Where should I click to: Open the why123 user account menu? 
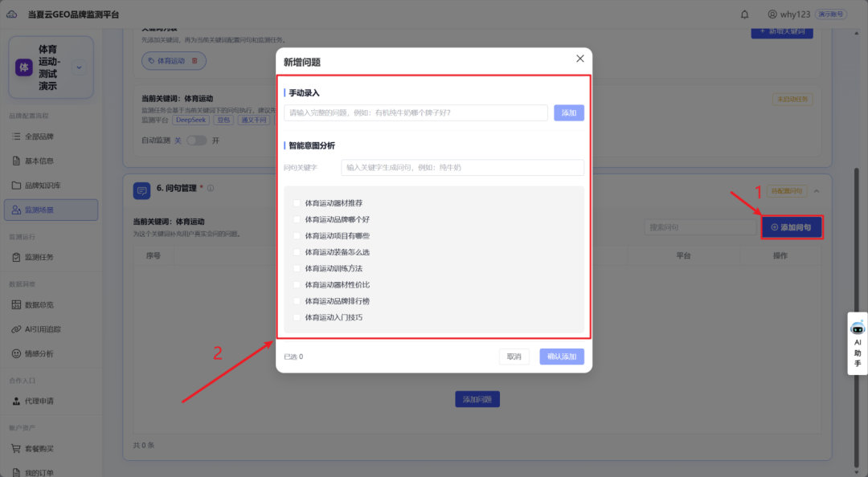(789, 14)
